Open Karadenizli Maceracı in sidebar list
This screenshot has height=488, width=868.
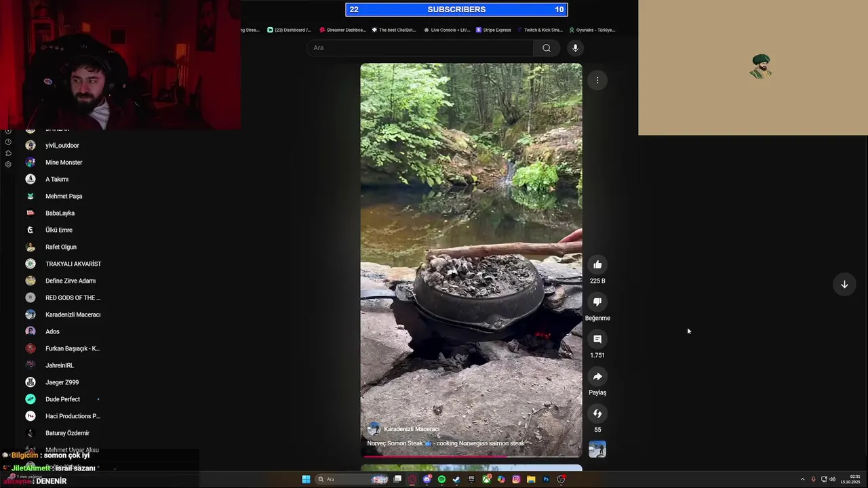click(73, 314)
